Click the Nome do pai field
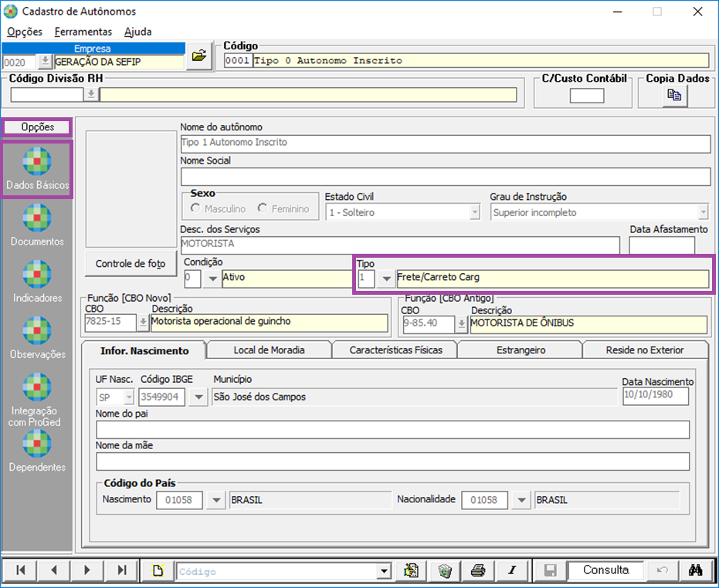The image size is (719, 588). point(392,430)
